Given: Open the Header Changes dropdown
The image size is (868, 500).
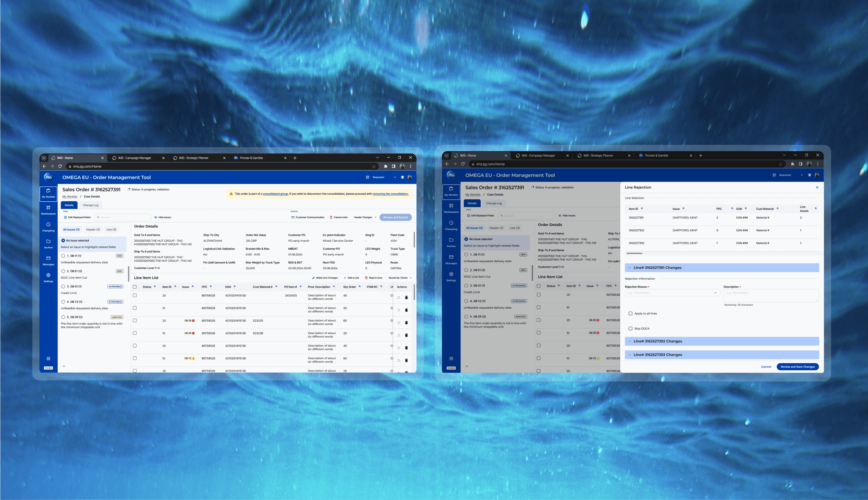Looking at the screenshot, I should [365, 217].
